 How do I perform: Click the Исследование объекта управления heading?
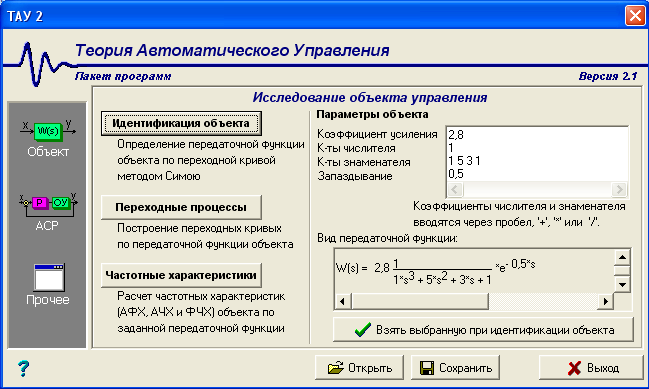370,98
